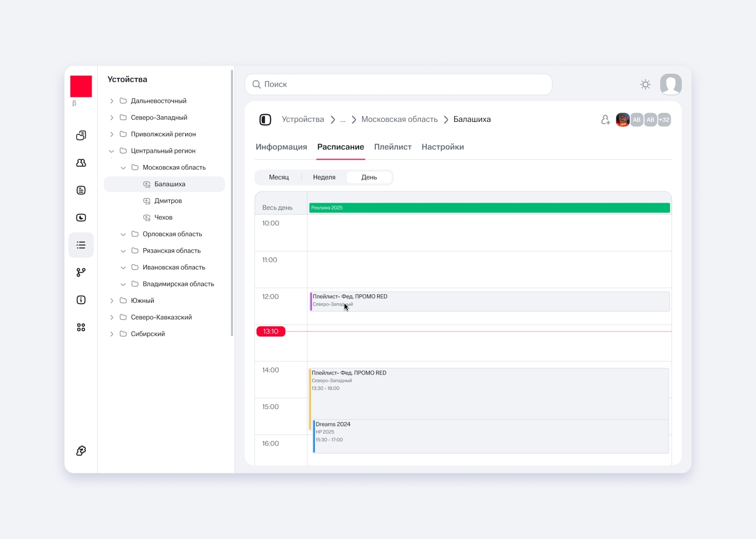
Task: Toggle light theme with the sun icon
Action: [645, 84]
